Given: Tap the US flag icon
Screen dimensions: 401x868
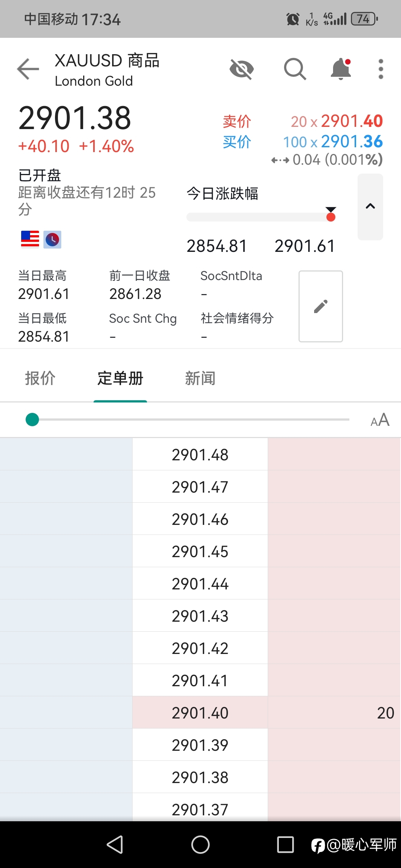Looking at the screenshot, I should [30, 239].
